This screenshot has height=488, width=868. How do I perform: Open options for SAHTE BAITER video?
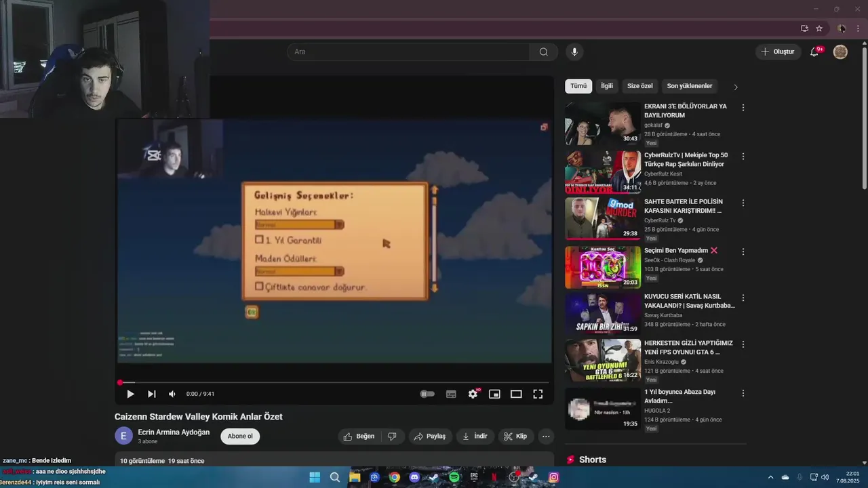click(743, 203)
